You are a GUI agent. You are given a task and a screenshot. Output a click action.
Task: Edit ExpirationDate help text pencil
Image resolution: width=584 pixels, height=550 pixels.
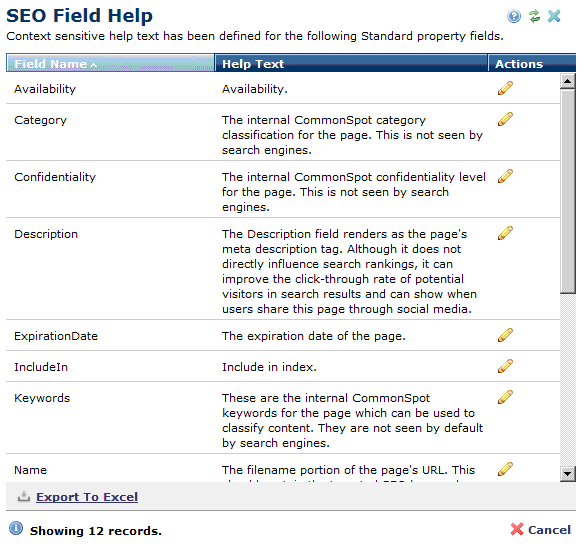click(505, 335)
